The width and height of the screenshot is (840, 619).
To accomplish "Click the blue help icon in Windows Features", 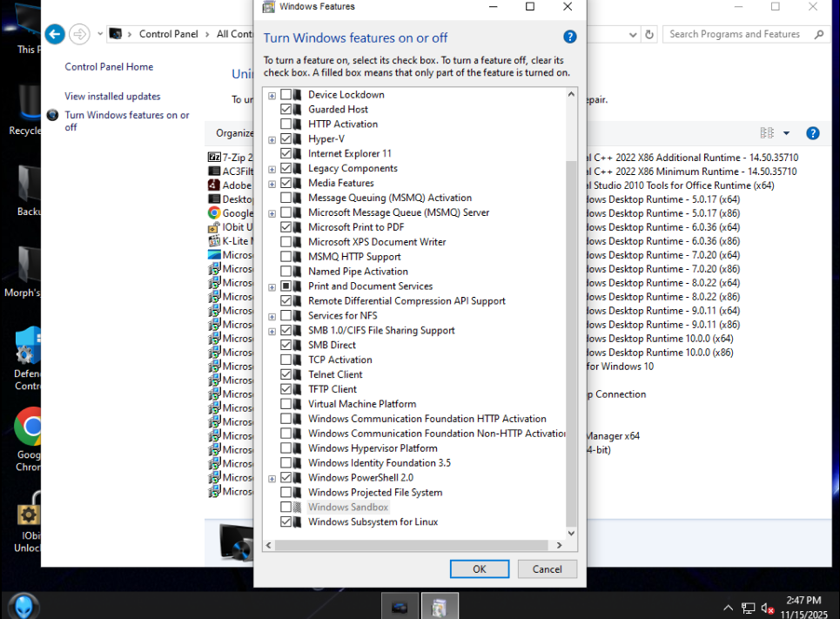I will tap(570, 37).
